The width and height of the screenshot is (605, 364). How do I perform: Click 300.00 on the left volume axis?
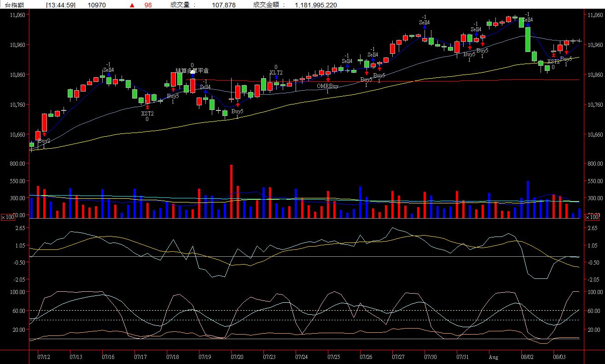tap(17, 198)
